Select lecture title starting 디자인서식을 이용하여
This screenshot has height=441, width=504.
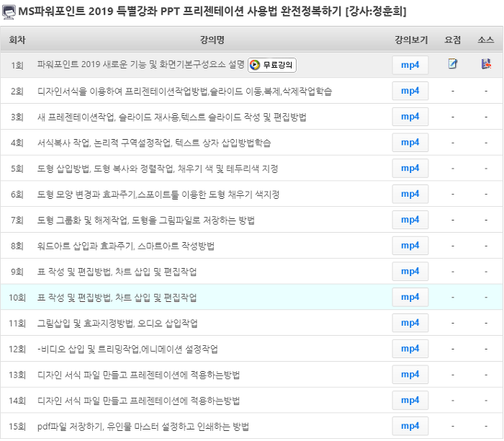[184, 92]
